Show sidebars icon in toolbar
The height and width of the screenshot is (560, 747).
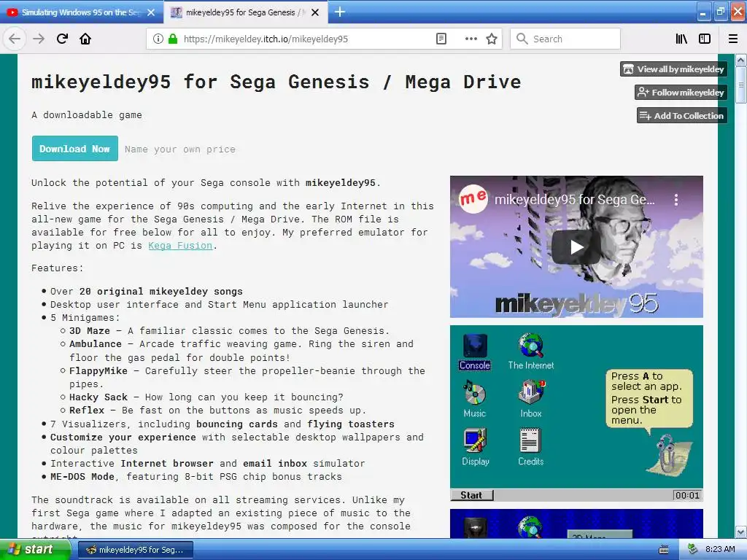pos(705,39)
